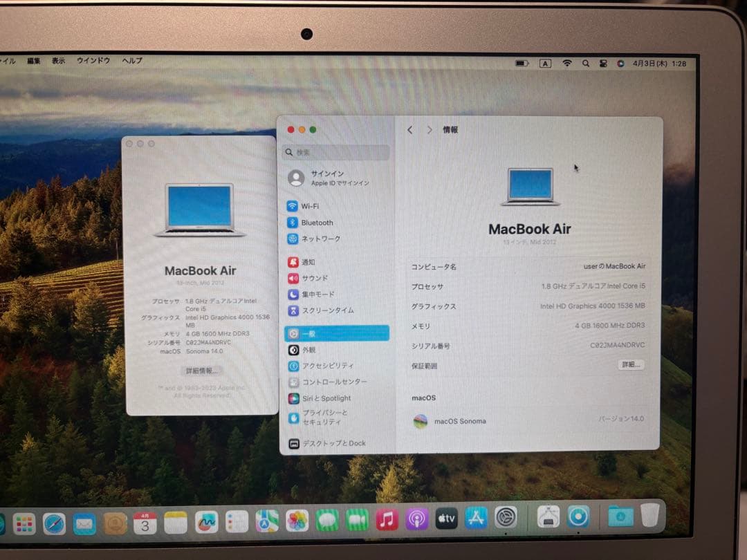This screenshot has height=560, width=747.
Task: Open Reminders app in the Dock
Action: pos(237,521)
